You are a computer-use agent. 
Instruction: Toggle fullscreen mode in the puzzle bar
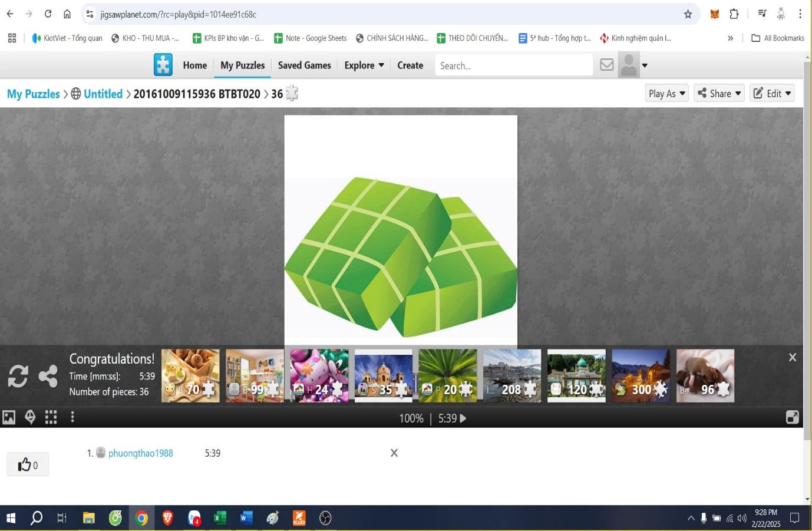tap(793, 417)
